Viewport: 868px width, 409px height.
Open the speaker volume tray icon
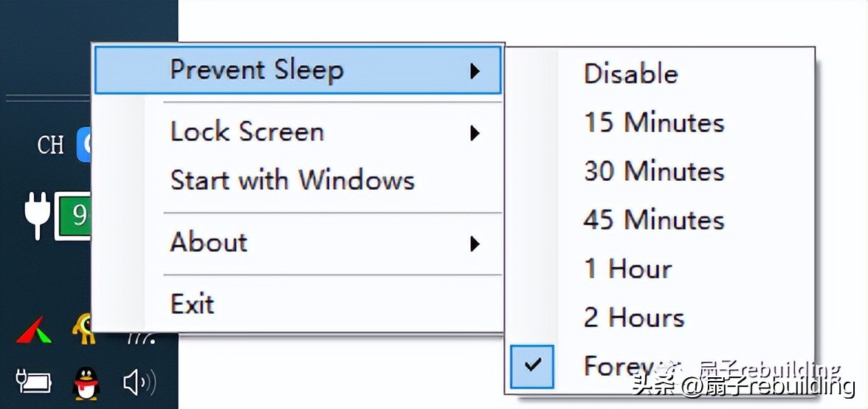click(x=139, y=382)
